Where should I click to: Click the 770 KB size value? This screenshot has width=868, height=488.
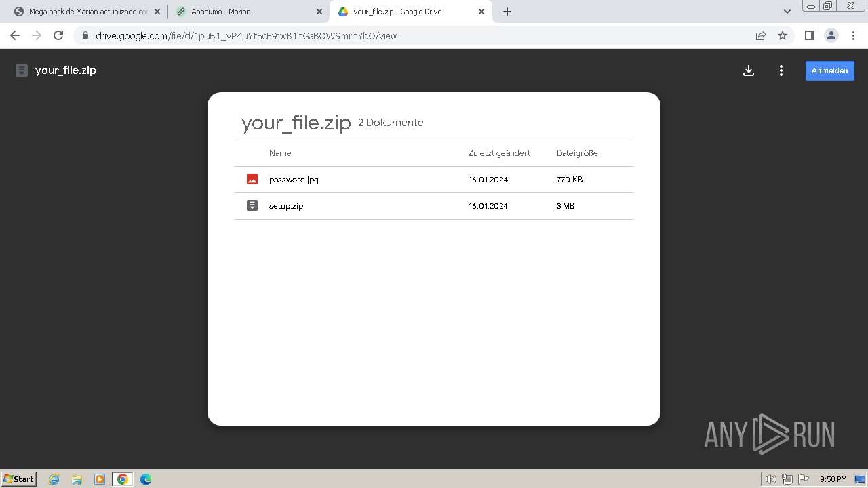pyautogui.click(x=570, y=180)
